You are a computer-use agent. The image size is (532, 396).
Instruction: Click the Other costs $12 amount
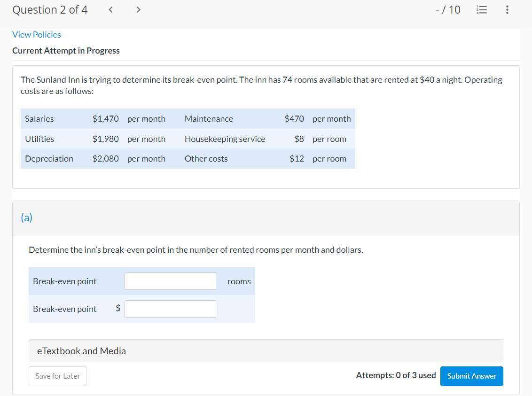pyautogui.click(x=297, y=159)
